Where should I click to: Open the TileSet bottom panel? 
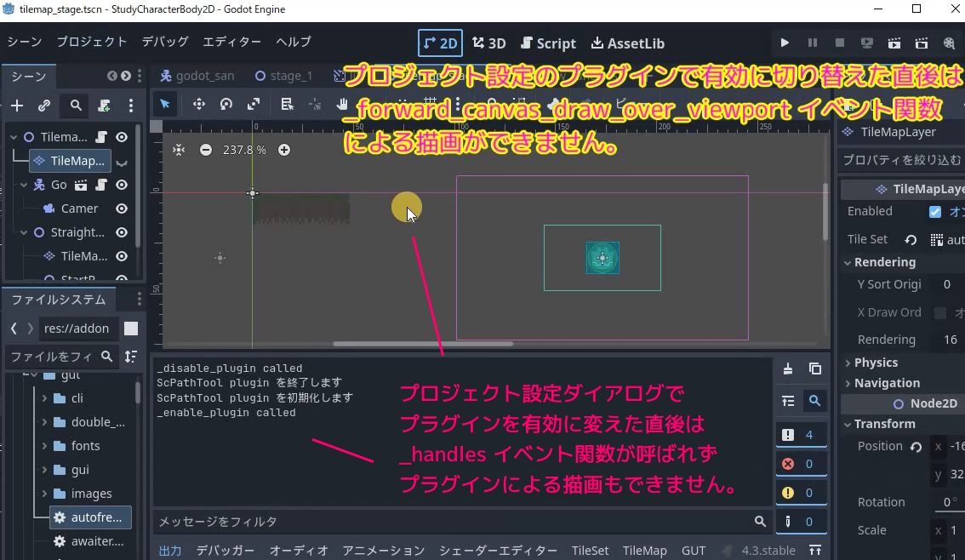click(591, 551)
